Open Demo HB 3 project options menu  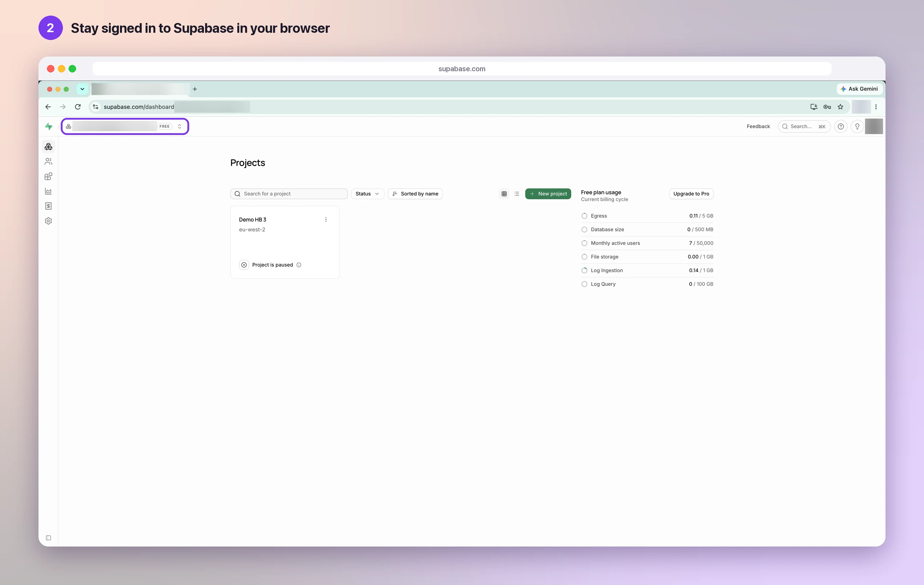(326, 219)
